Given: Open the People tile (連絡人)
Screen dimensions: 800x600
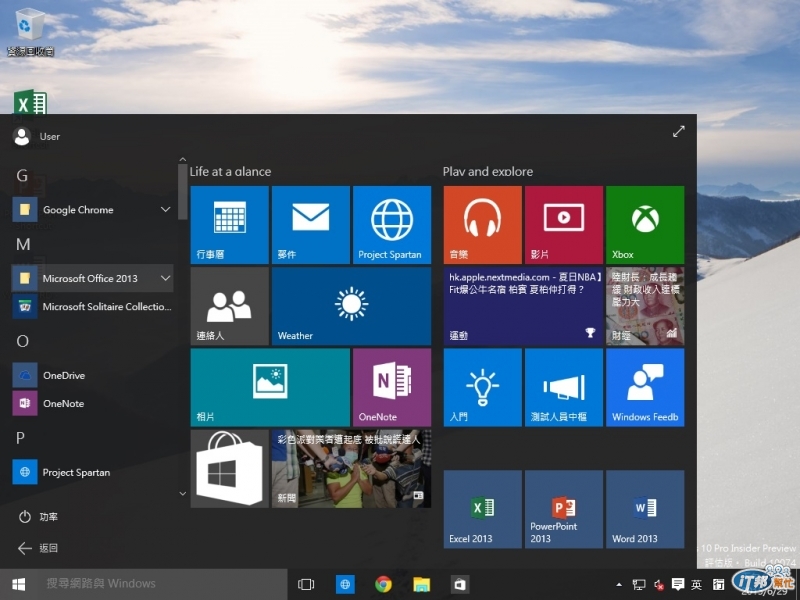Looking at the screenshot, I should pos(230,306).
